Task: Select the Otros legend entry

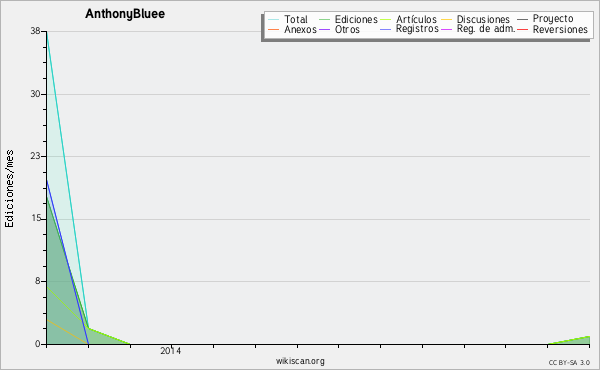Action: pos(339,29)
